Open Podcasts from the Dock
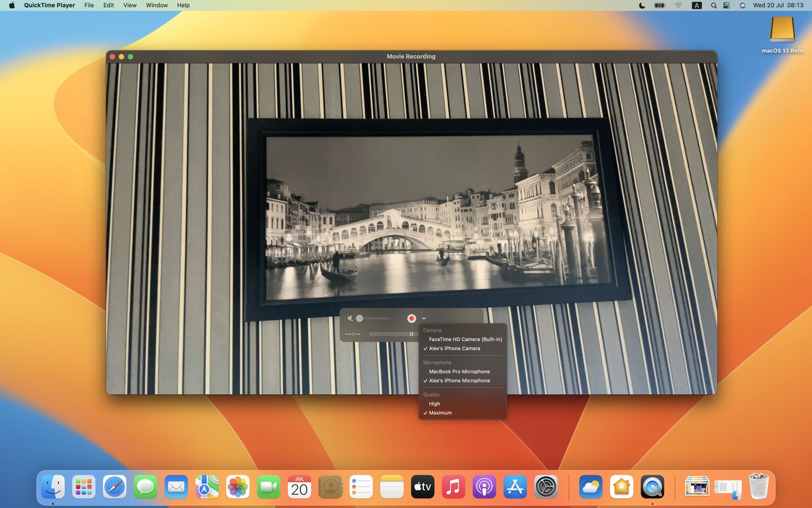The height and width of the screenshot is (508, 812). pyautogui.click(x=484, y=487)
